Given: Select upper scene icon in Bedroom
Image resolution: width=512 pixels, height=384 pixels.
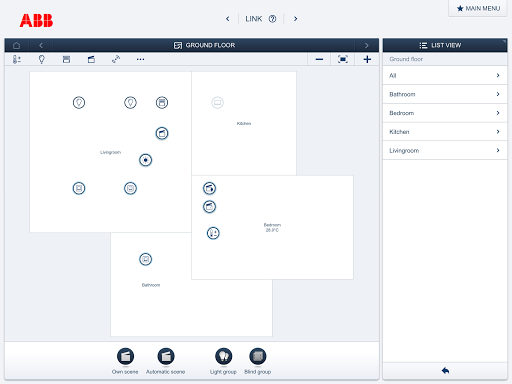Looking at the screenshot, I should [209, 188].
